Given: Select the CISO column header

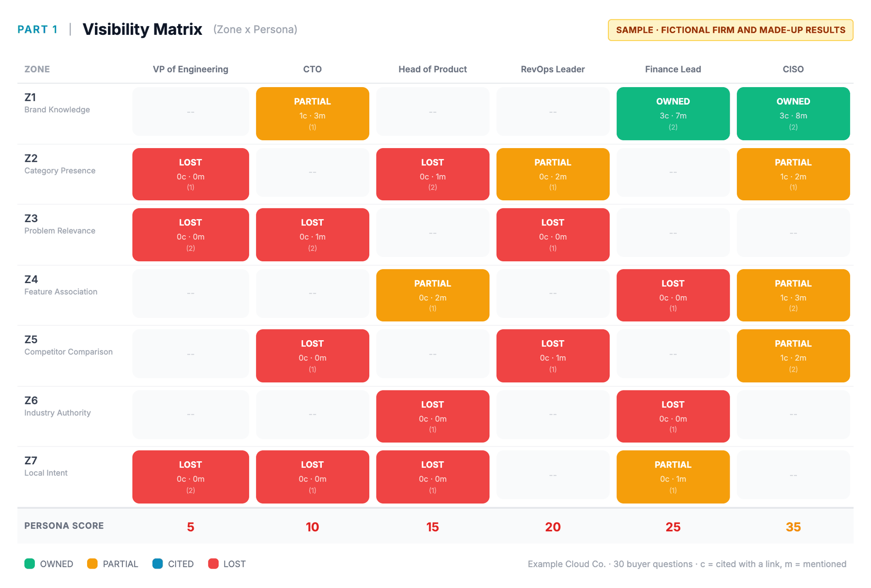Looking at the screenshot, I should 793,69.
